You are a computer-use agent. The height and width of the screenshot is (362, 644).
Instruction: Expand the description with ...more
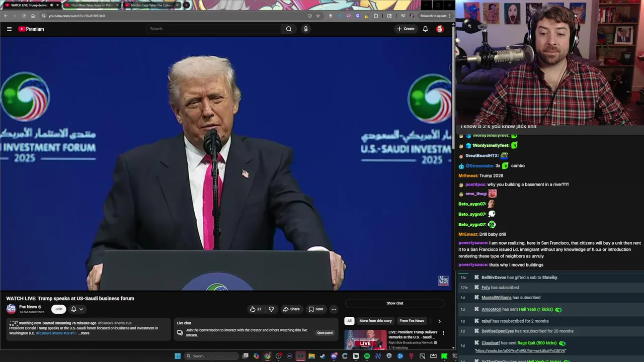[x=84, y=333]
